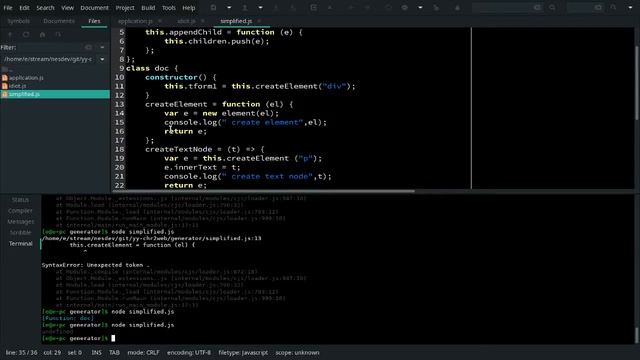
Task: Open the Search menu
Action: [x=45, y=8]
